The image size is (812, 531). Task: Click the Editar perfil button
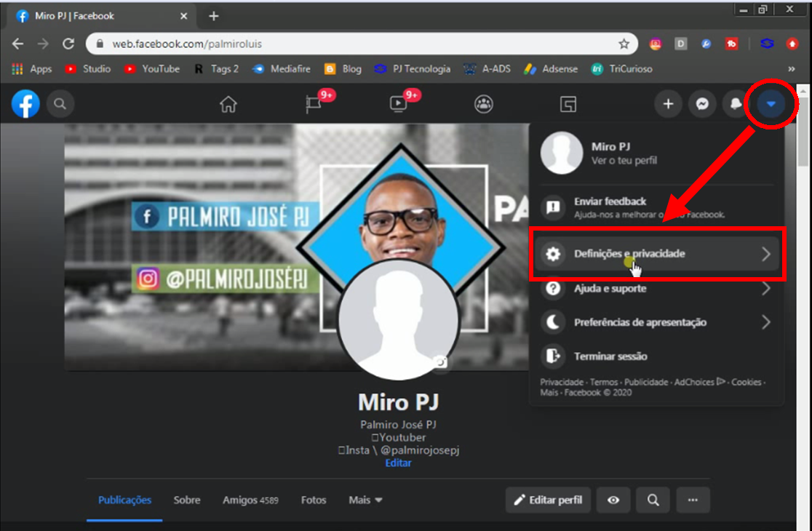549,500
